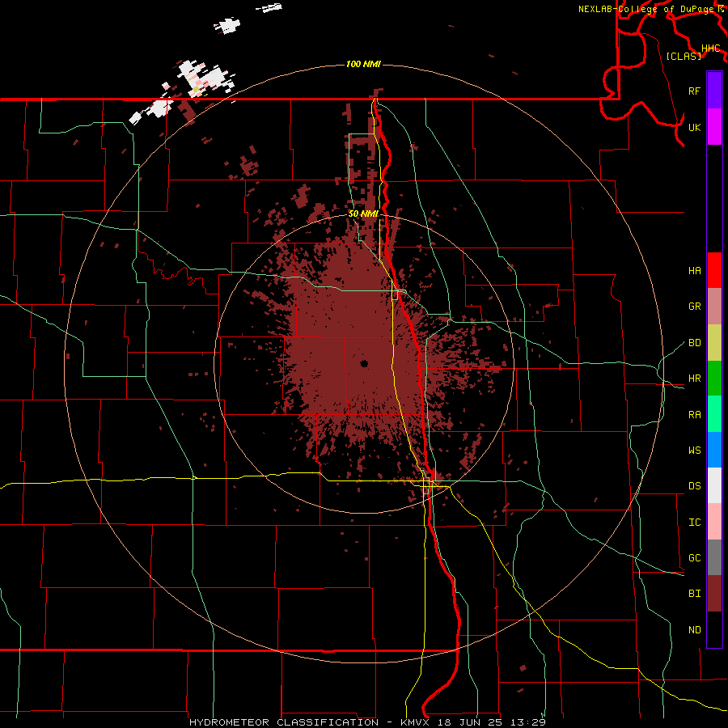
Task: Click the RF purple legend swatch
Action: coord(714,91)
